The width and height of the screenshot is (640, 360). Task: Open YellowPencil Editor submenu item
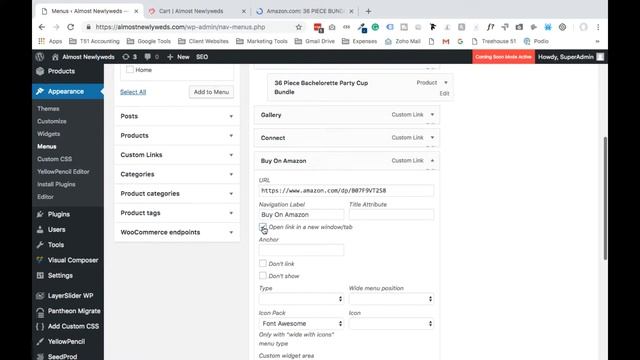tap(63, 172)
